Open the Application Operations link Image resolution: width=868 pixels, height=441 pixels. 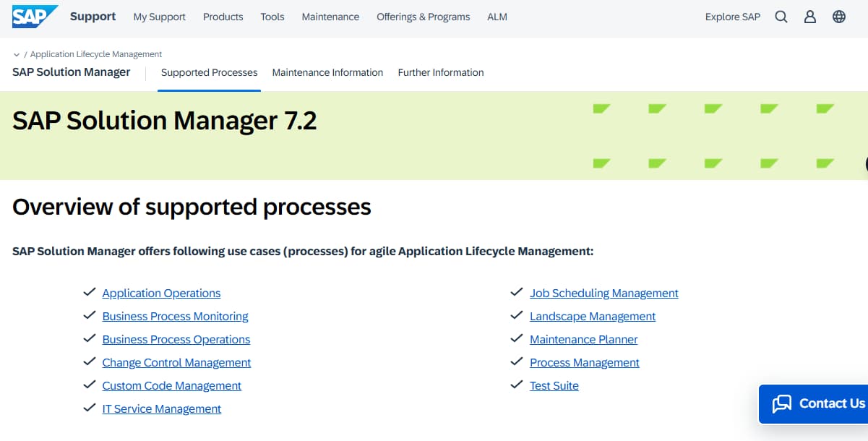pos(160,293)
